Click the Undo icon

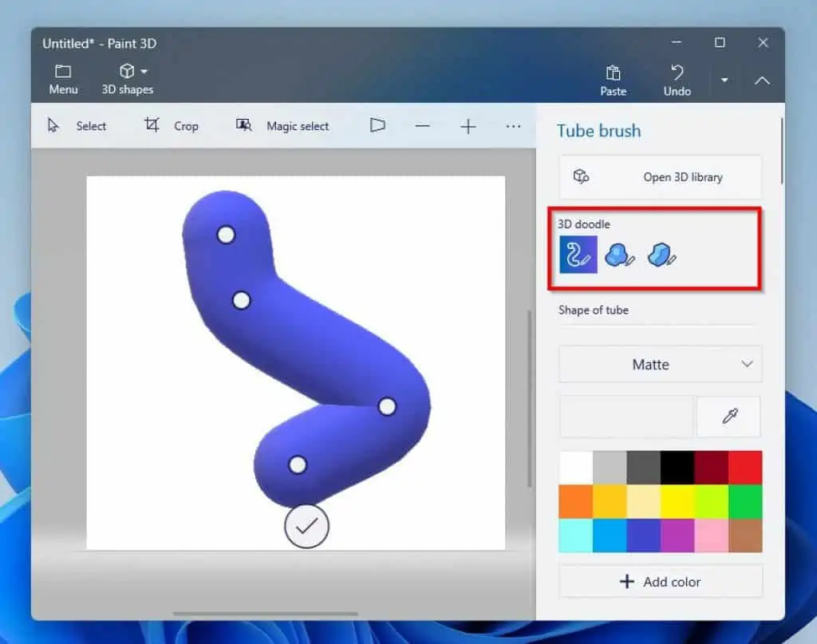click(x=677, y=79)
